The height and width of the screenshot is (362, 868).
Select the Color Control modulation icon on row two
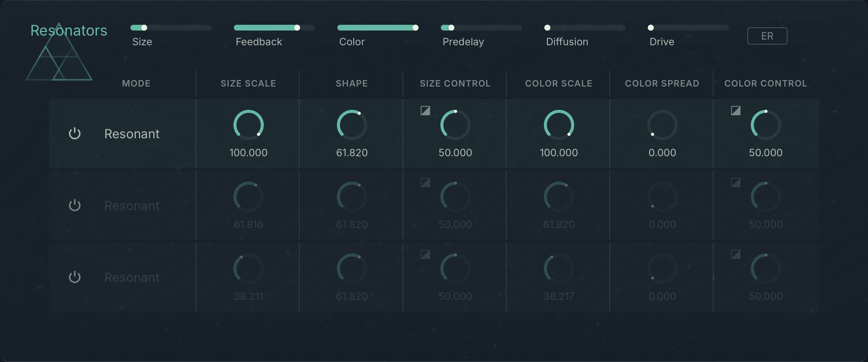[x=735, y=182]
